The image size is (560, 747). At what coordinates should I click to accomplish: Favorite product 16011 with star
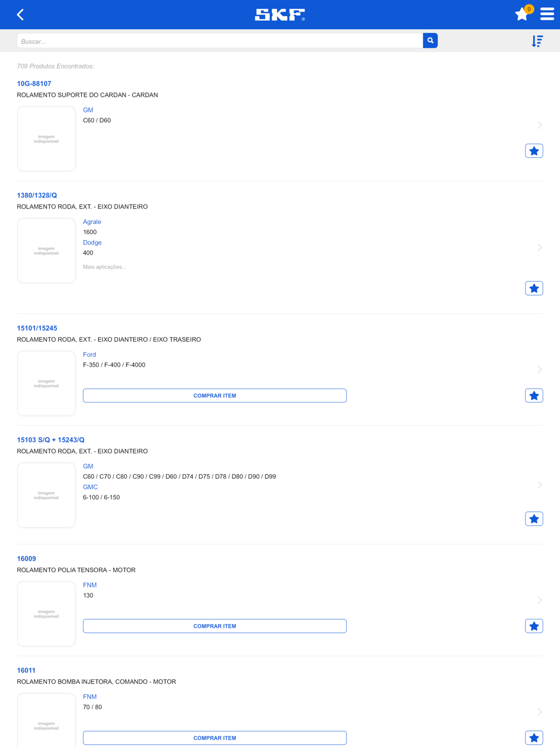[534, 738]
